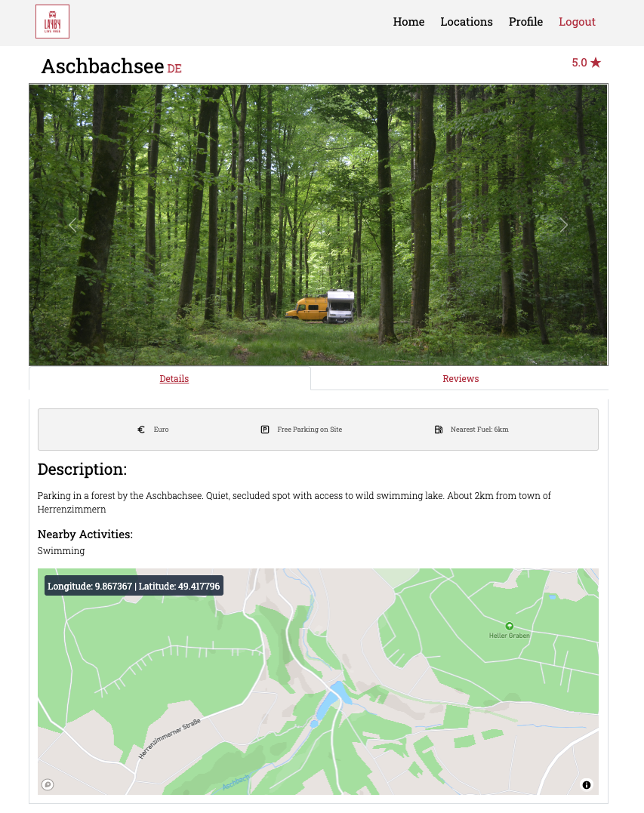Go to the Home page
Screen dimensions: 644x813
(408, 22)
